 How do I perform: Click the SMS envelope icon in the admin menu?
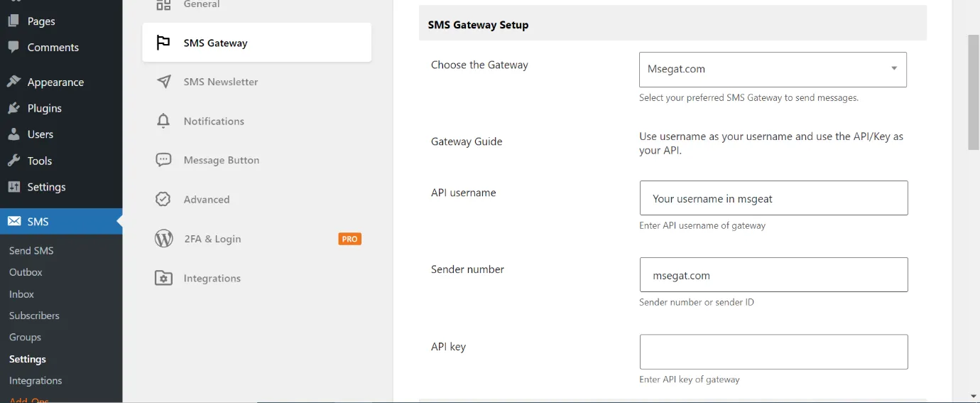point(13,222)
